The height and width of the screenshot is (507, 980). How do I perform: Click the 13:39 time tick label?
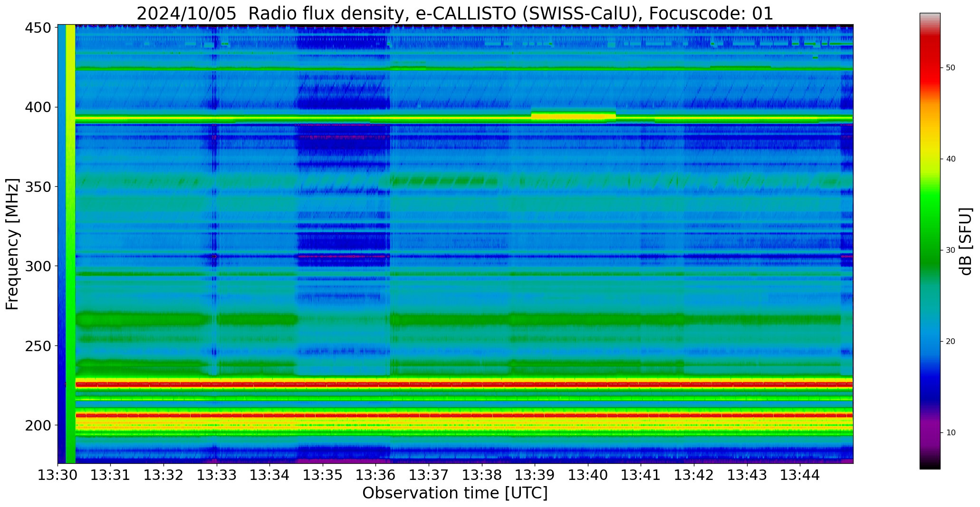(x=535, y=475)
